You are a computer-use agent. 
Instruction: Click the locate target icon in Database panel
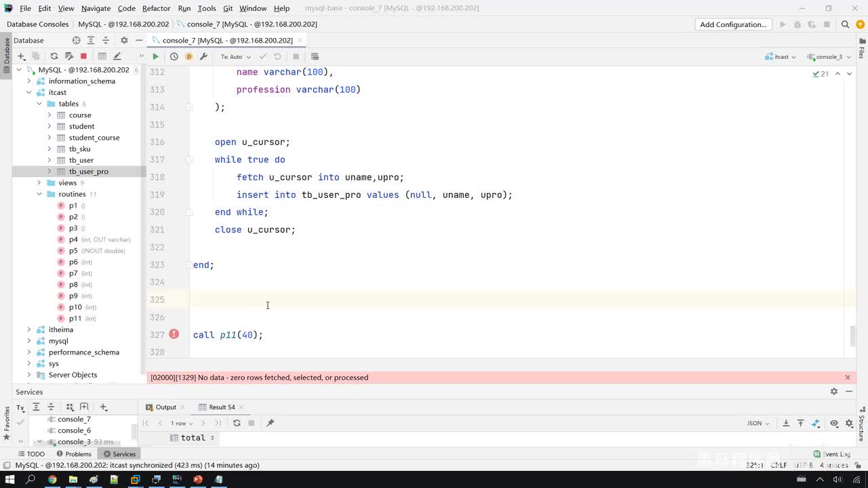click(x=77, y=40)
